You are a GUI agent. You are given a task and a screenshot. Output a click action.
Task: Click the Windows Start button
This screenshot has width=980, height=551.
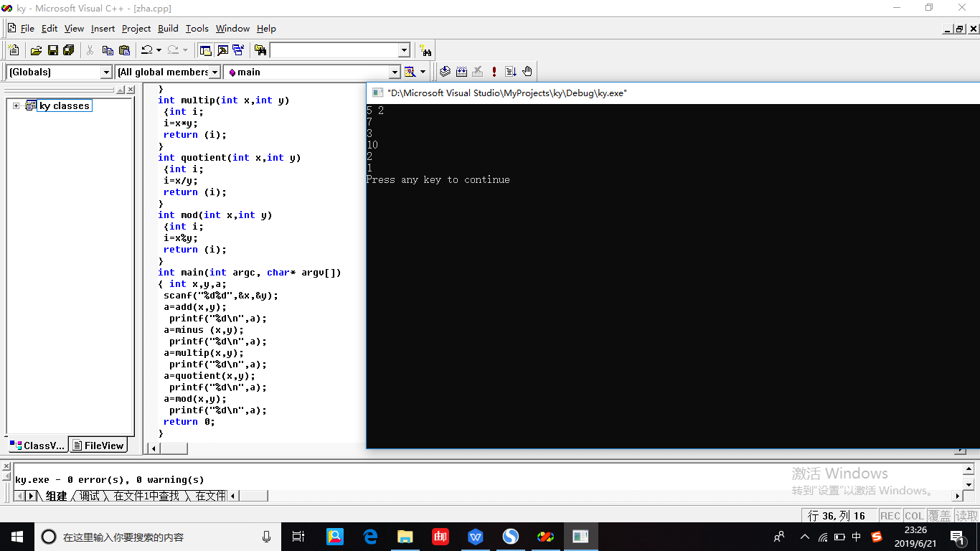click(17, 537)
